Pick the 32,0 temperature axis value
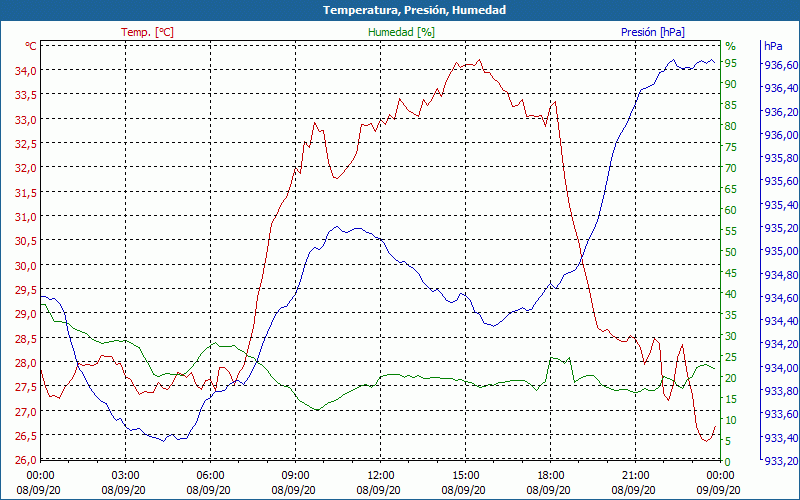800x500 pixels. (x=26, y=168)
